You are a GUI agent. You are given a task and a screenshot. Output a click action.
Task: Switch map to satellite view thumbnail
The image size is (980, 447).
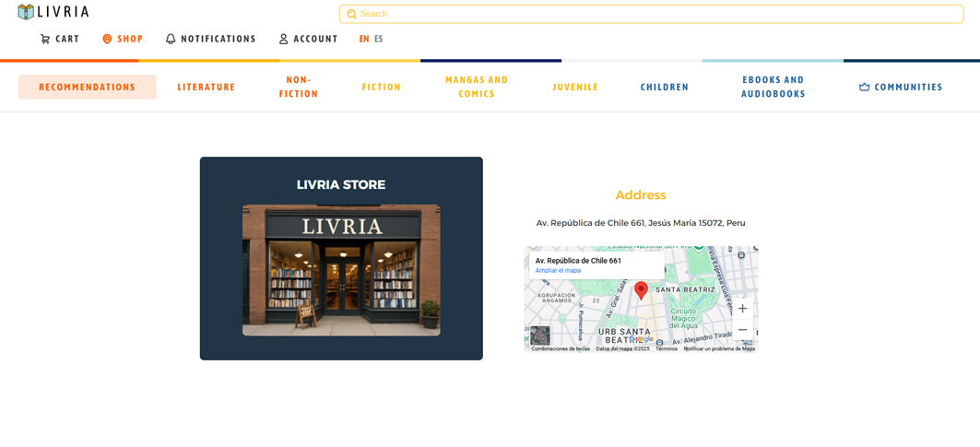540,335
